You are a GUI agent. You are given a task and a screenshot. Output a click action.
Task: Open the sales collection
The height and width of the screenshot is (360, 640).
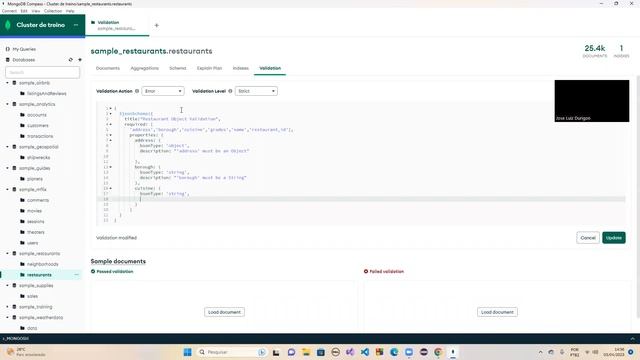(32, 296)
